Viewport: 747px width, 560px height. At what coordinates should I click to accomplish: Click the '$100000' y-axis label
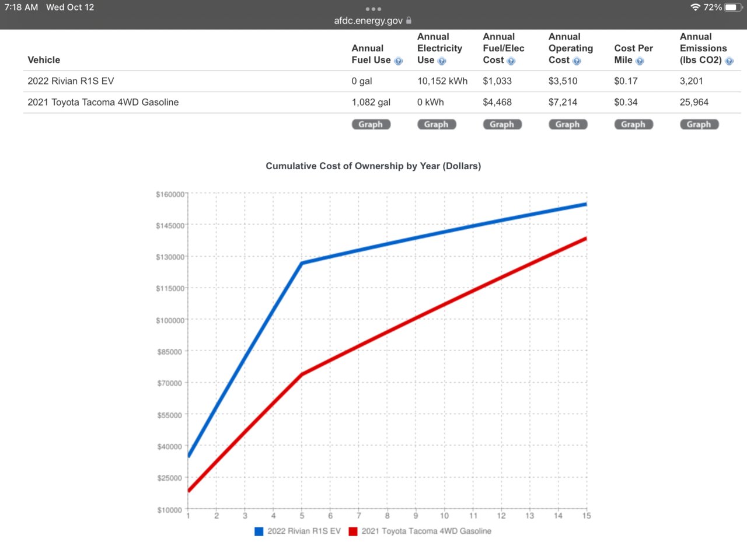pos(170,320)
